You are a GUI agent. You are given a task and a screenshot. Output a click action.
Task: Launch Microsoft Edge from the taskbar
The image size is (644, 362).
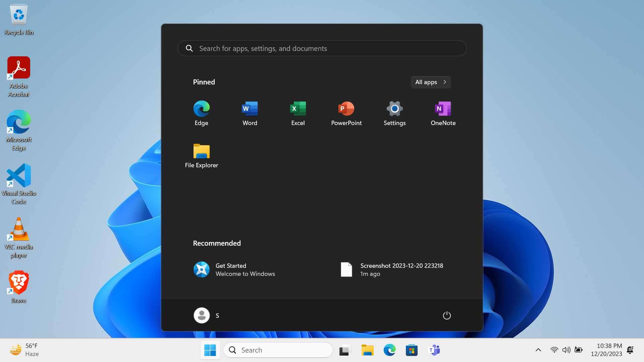pyautogui.click(x=389, y=350)
